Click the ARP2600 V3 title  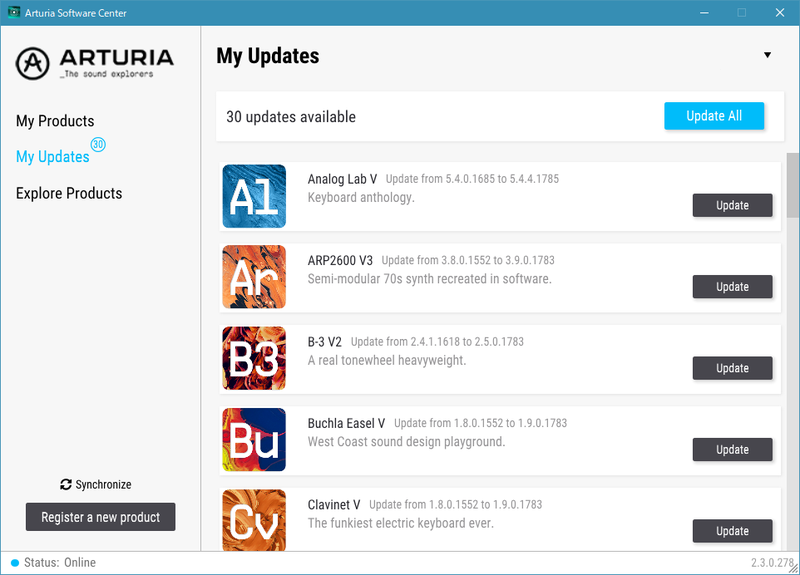[340, 260]
